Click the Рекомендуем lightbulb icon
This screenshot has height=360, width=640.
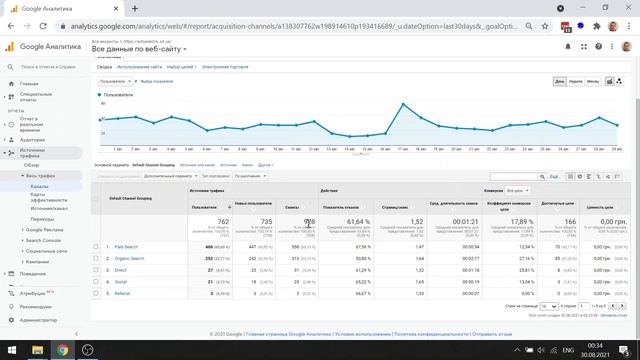pyautogui.click(x=11, y=307)
